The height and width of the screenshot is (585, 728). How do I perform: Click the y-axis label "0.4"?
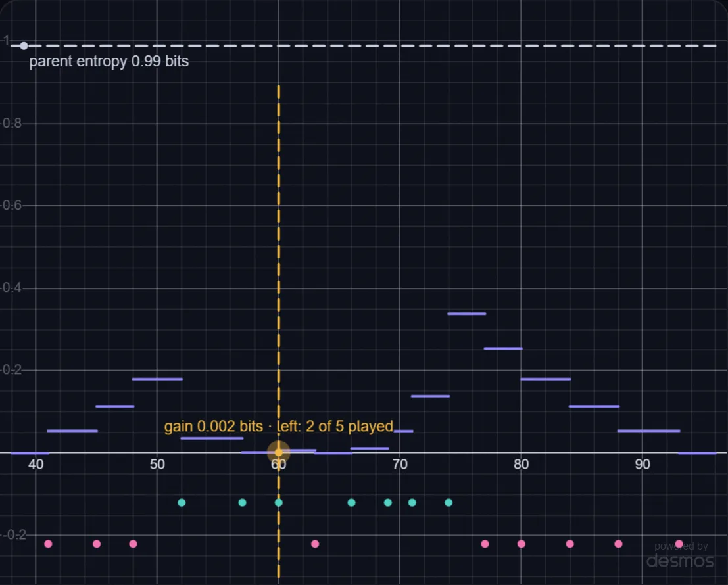(11, 288)
